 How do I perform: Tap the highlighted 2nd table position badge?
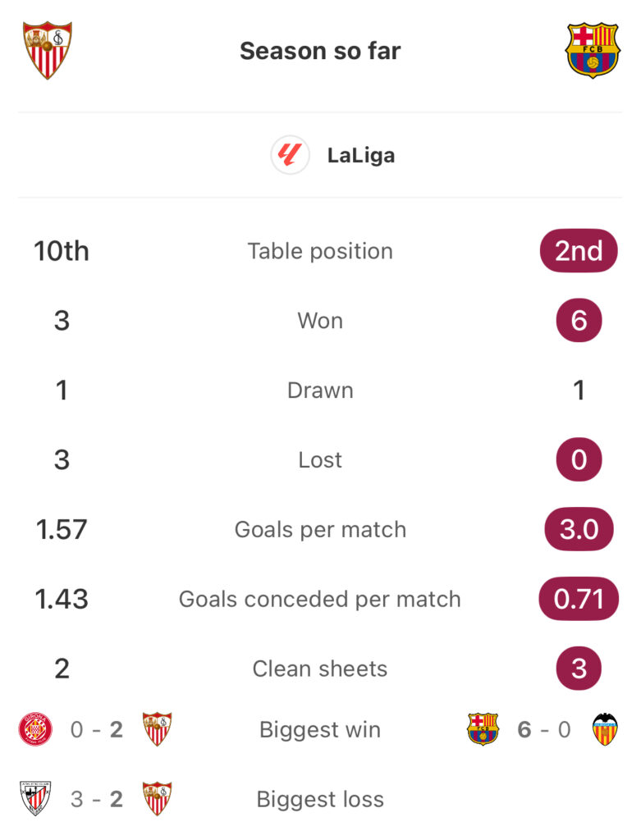coord(579,251)
